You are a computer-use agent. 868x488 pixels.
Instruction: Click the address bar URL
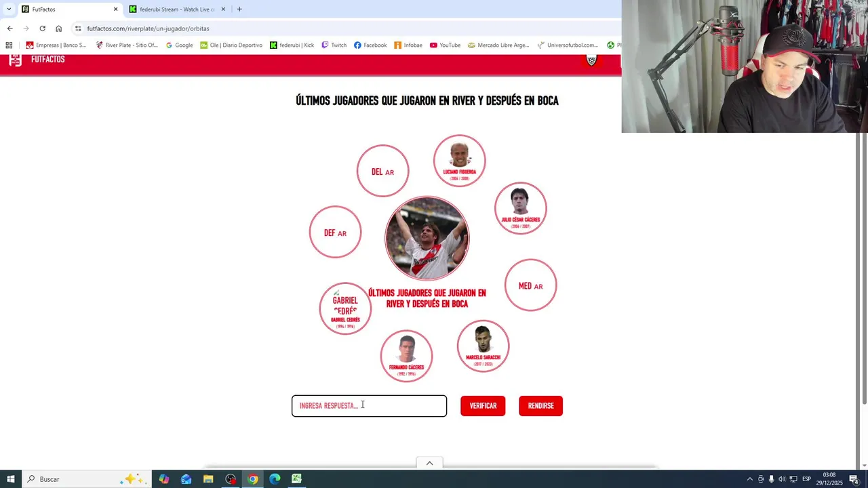[148, 28]
